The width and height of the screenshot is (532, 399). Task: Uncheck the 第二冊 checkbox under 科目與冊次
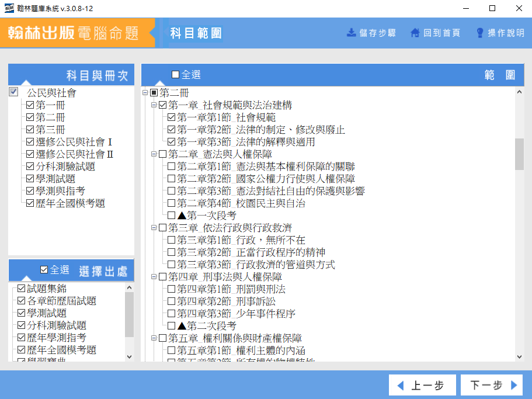pyautogui.click(x=30, y=117)
